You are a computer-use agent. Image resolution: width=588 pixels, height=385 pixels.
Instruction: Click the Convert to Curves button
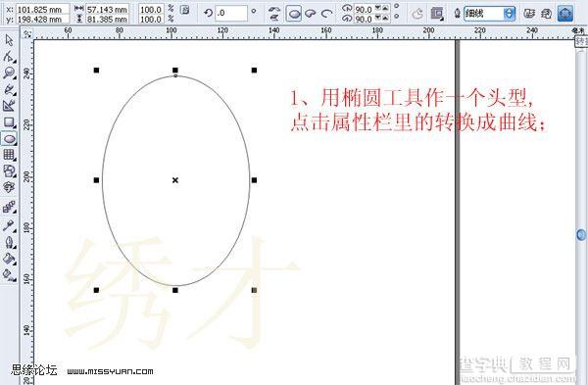tap(565, 14)
